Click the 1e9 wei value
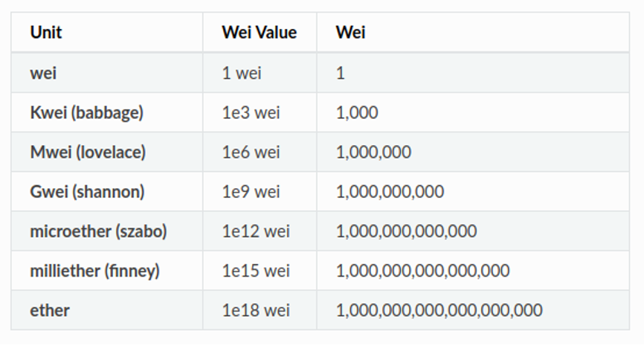 (x=251, y=192)
